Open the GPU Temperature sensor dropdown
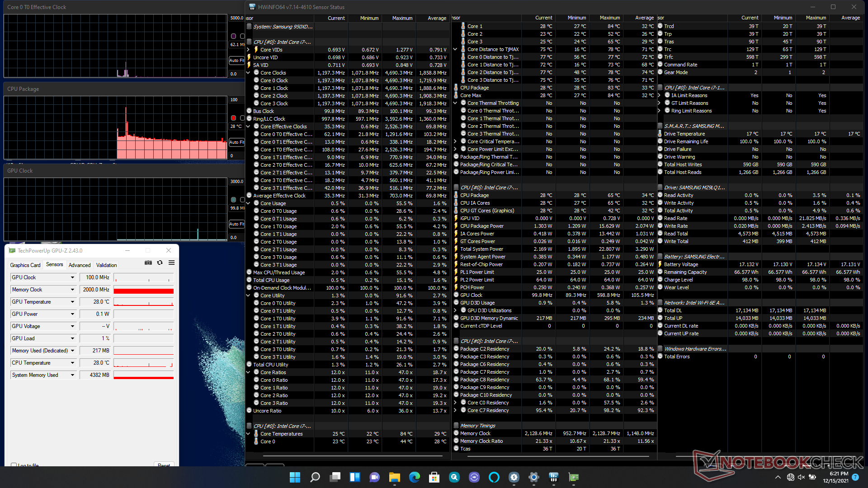The height and width of the screenshot is (488, 868). tap(72, 302)
